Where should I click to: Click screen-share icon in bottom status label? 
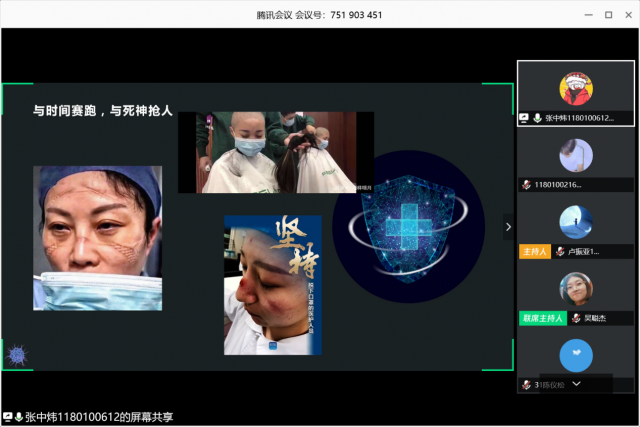click(x=7, y=417)
